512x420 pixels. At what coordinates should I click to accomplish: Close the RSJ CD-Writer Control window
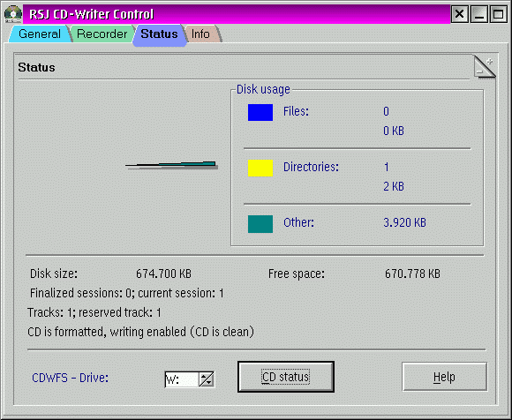[x=459, y=14]
